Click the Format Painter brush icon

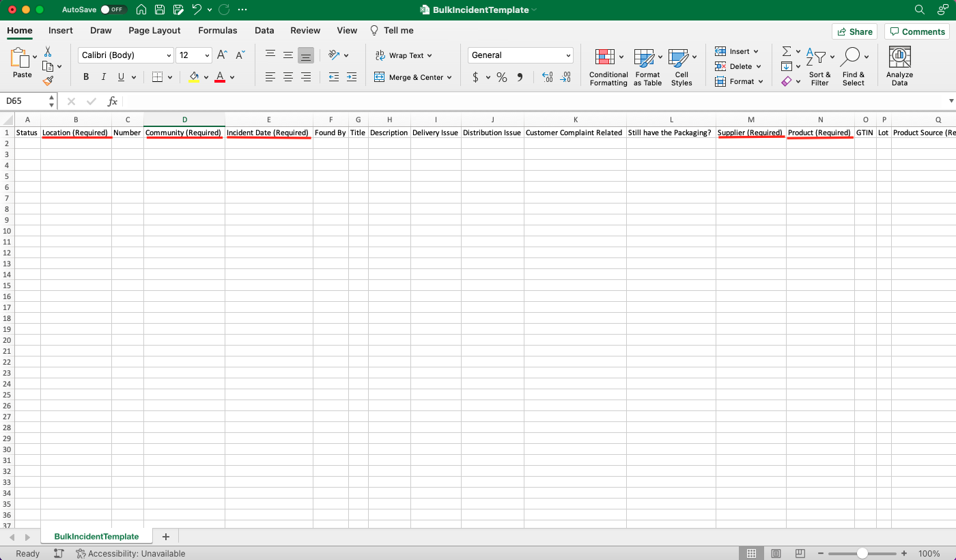coord(48,81)
